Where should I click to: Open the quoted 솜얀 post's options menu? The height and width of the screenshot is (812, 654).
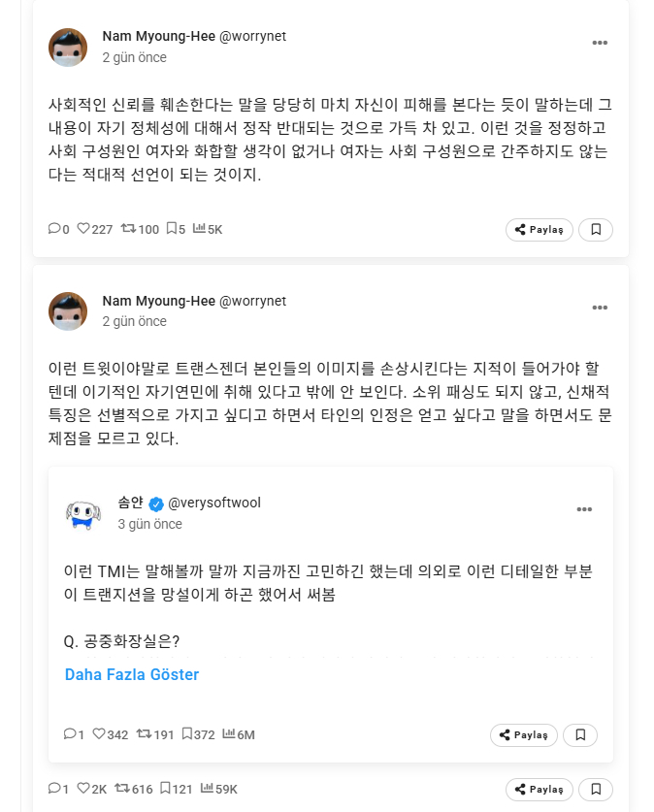point(584,509)
